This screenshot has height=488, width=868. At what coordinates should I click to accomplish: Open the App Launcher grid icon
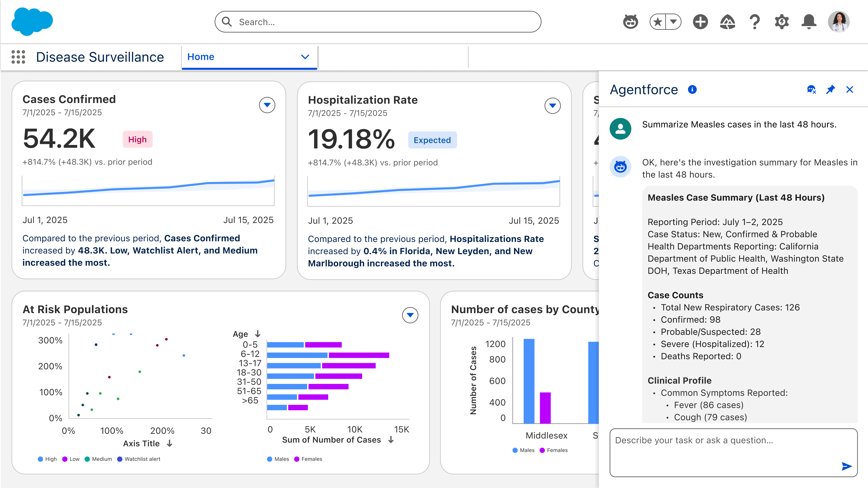tap(18, 57)
